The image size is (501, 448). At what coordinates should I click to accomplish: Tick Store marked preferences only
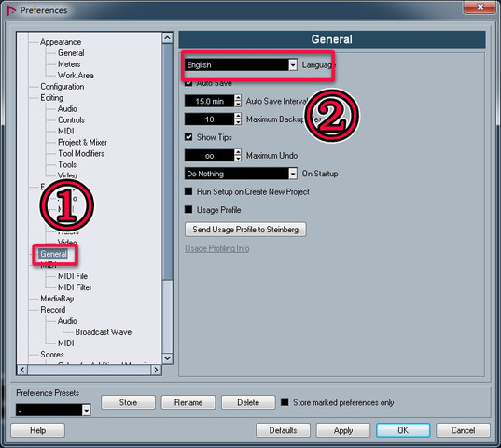(x=285, y=402)
